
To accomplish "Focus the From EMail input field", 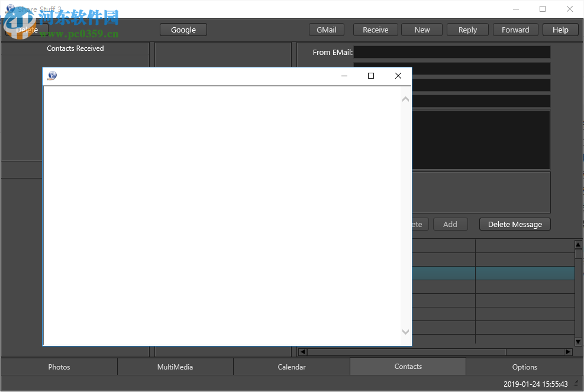I will point(452,52).
